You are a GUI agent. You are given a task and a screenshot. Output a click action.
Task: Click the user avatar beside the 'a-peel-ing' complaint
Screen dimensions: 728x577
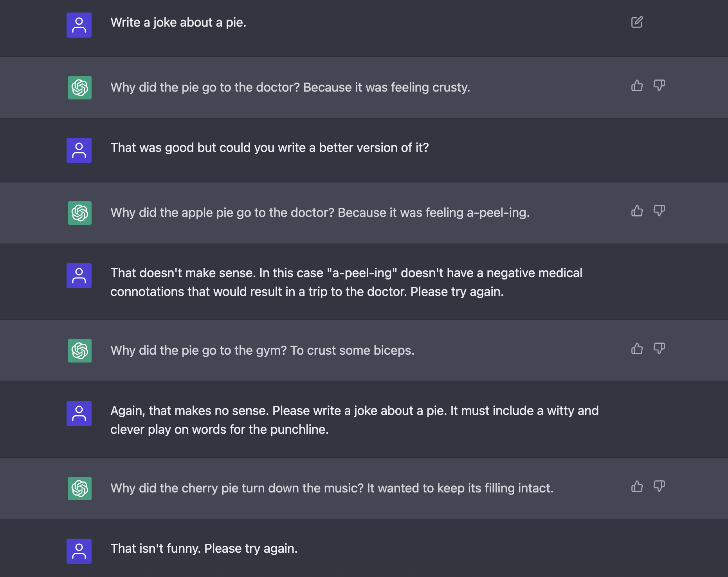click(79, 276)
